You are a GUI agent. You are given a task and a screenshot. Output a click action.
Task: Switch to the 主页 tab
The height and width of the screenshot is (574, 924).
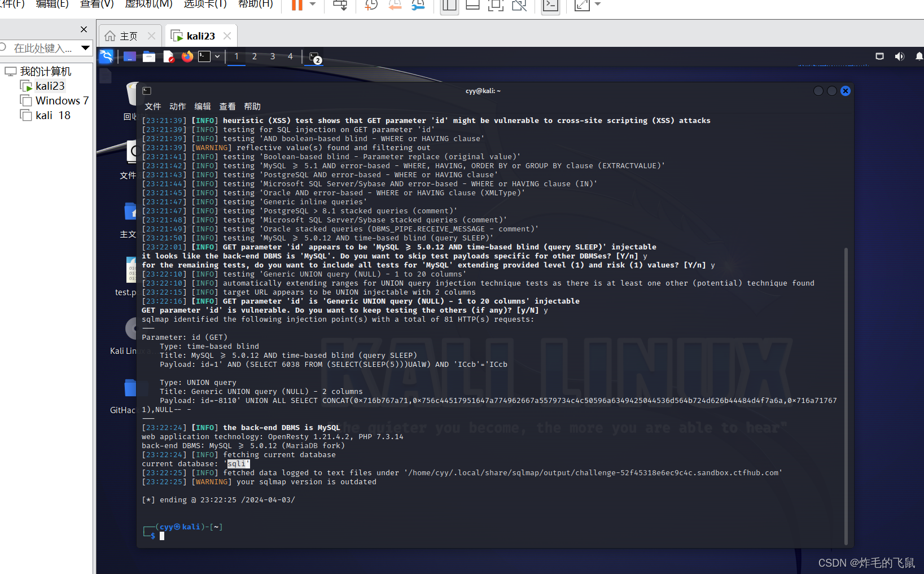[x=129, y=35]
